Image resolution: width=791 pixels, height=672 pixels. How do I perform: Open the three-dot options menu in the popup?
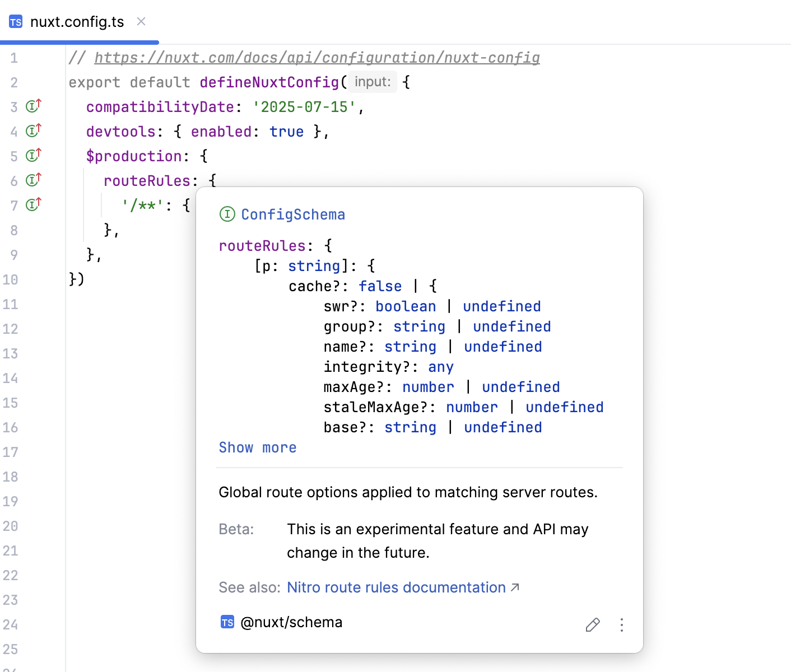622,624
